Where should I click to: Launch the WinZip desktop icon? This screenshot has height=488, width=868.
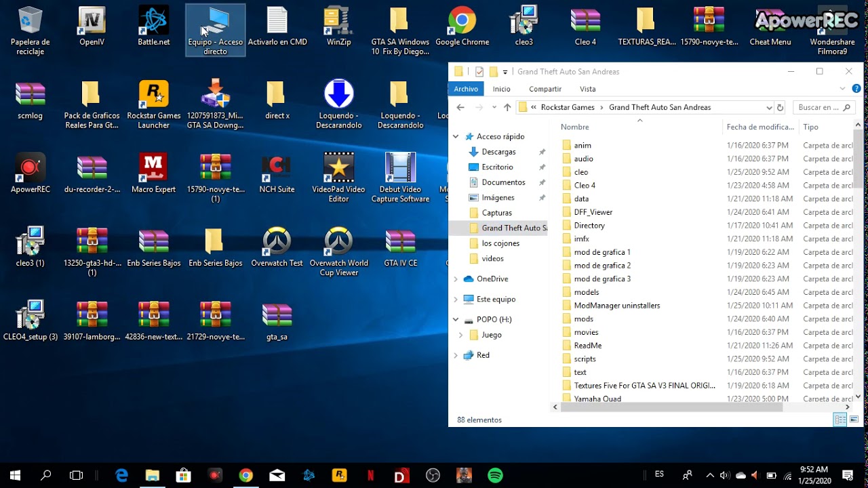[x=338, y=27]
